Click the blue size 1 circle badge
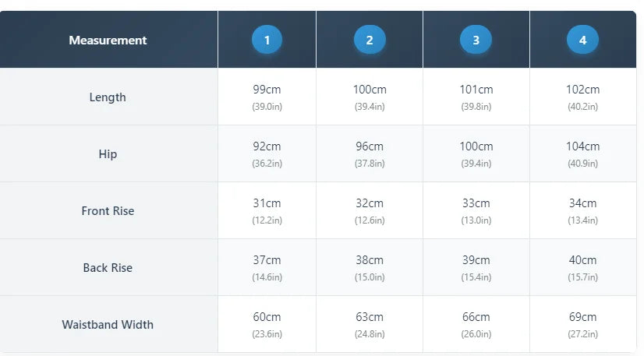 [x=267, y=40]
